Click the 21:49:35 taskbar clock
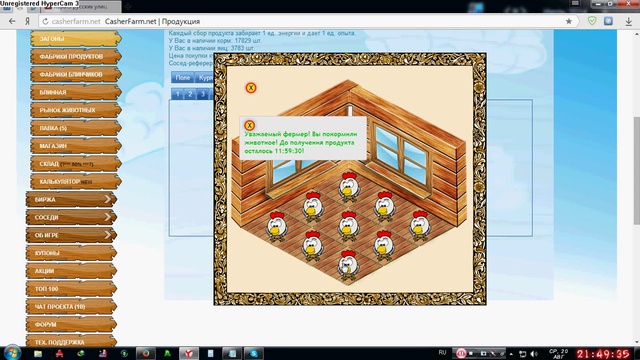The width and height of the screenshot is (640, 360). point(603,354)
